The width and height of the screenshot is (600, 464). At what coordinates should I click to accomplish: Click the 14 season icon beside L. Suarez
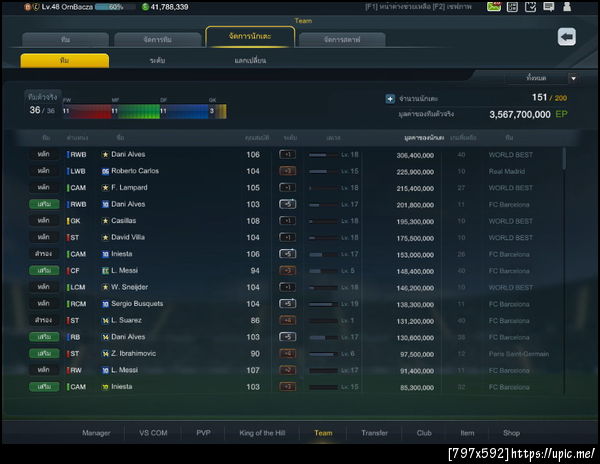click(105, 321)
